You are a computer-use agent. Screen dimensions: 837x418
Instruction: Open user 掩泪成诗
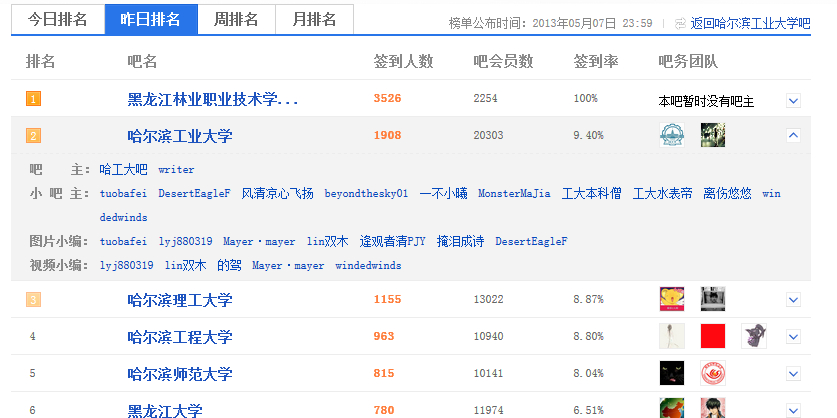pyautogui.click(x=460, y=242)
